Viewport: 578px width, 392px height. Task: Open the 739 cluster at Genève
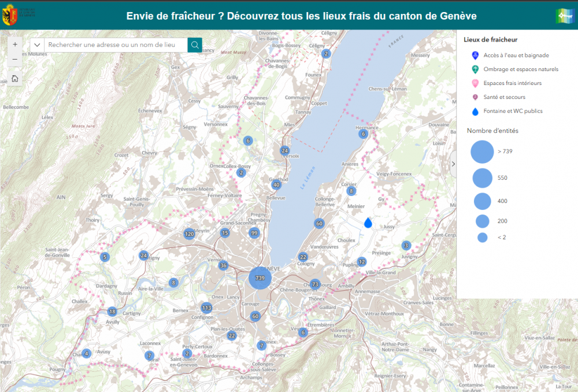point(260,278)
